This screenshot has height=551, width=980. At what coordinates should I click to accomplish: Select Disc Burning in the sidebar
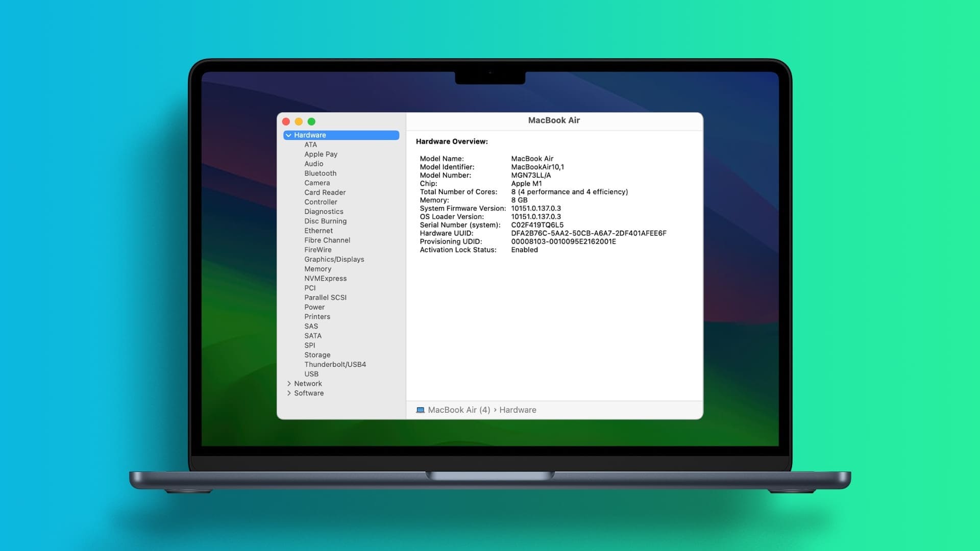point(325,221)
